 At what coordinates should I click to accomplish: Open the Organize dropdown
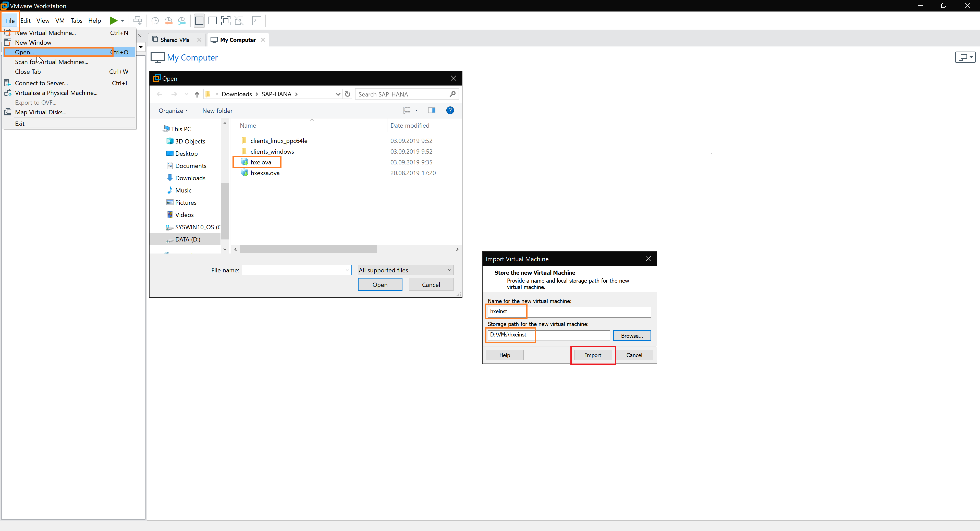(173, 111)
